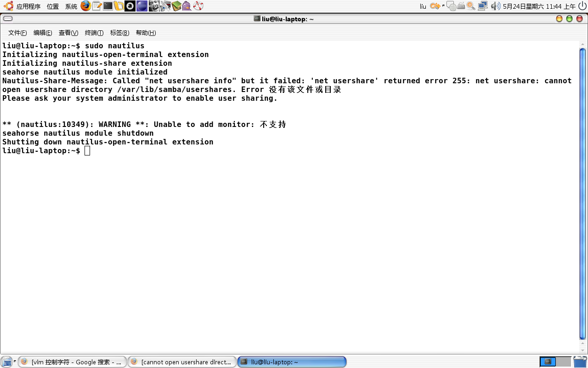
Task: Open the 位置 Places menu
Action: [x=53, y=6]
